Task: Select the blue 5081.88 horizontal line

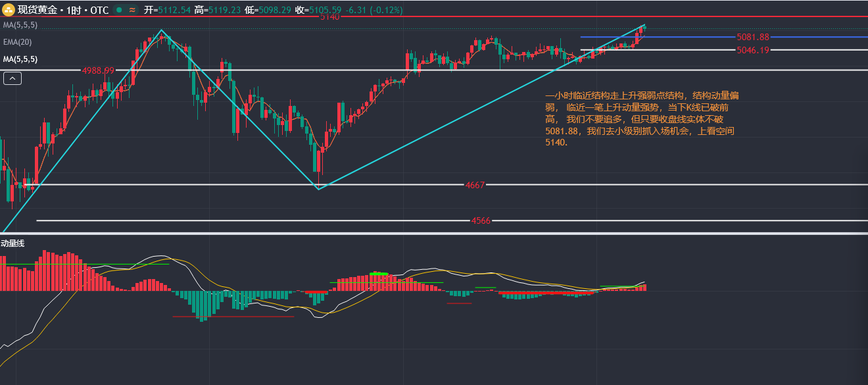Action: point(658,37)
